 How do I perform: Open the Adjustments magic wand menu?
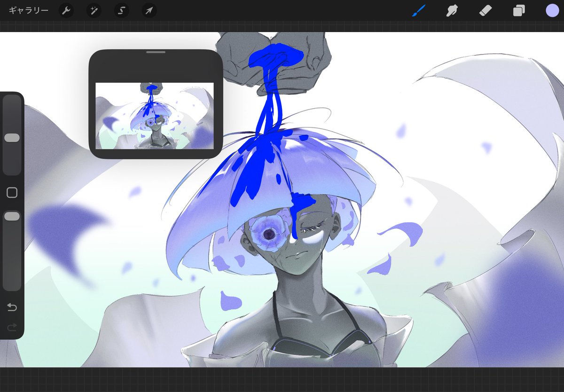94,10
